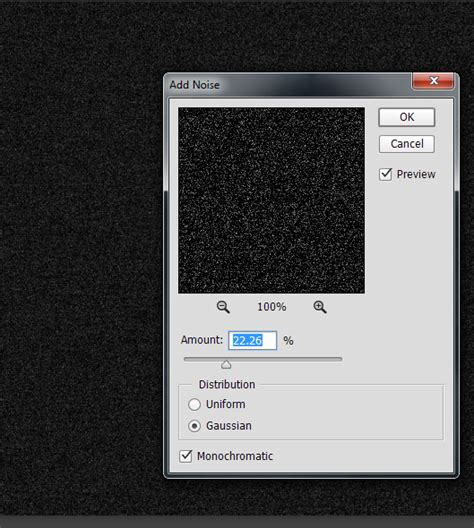Click OK to apply the noise

pyautogui.click(x=407, y=117)
